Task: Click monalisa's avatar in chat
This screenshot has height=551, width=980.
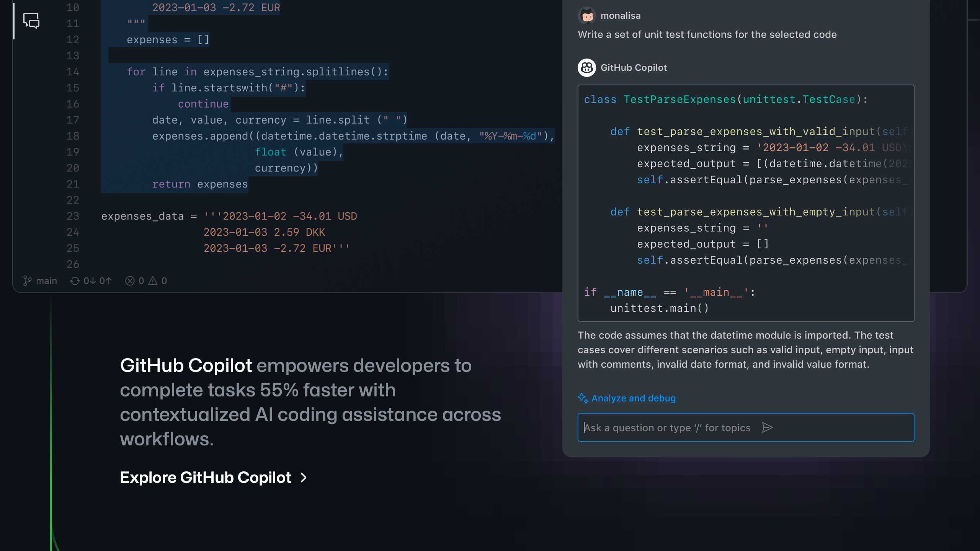Action: (587, 16)
